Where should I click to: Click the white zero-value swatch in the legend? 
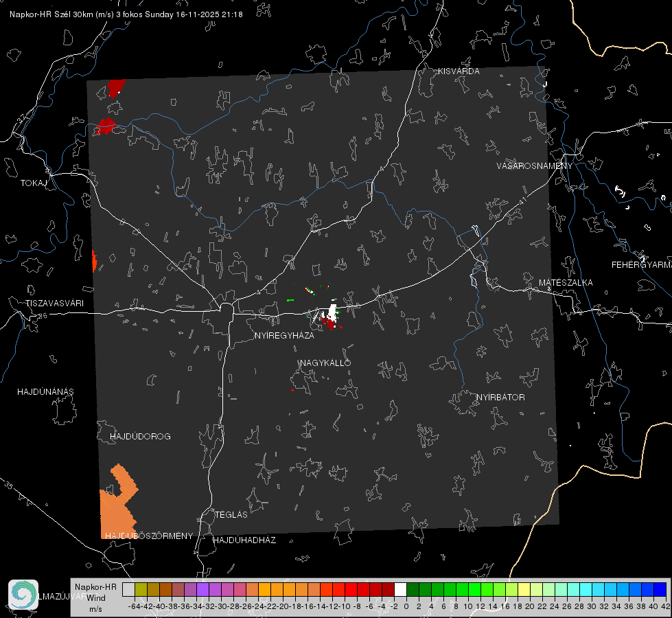click(x=400, y=589)
